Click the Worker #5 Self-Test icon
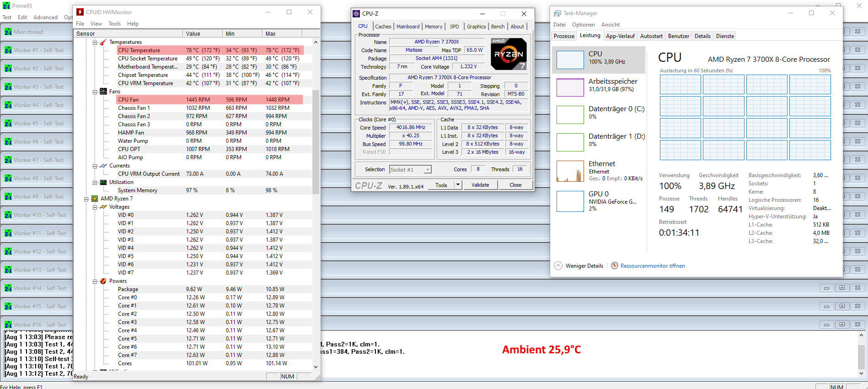Image resolution: width=868 pixels, height=389 pixels. 8,123
